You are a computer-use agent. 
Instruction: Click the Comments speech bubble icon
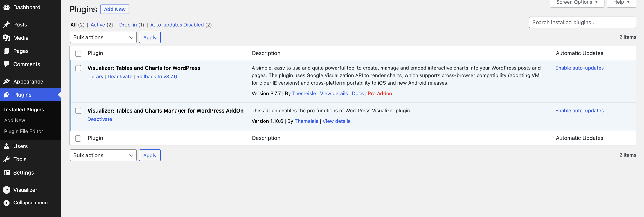pos(6,64)
